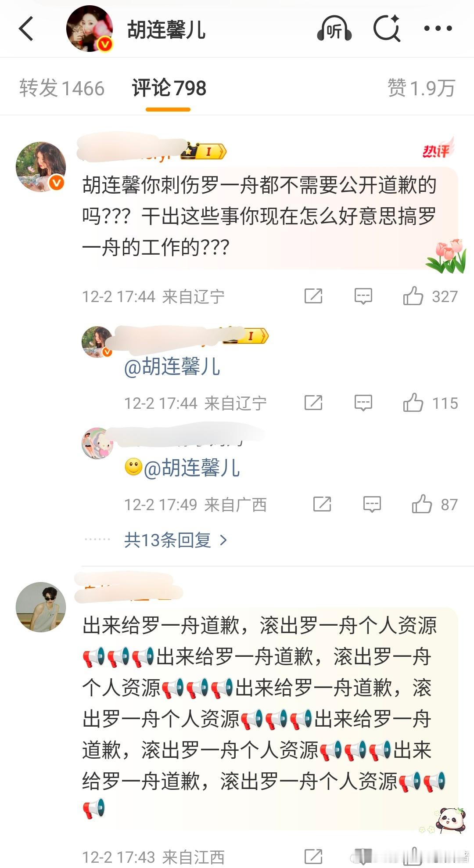Open @胡连馨儿 mention after smiley emoji
The width and height of the screenshot is (474, 868).
(x=192, y=468)
